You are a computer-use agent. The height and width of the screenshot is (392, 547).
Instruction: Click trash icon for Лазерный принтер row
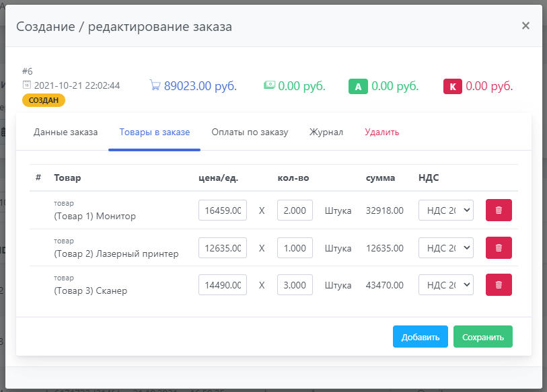tap(499, 247)
